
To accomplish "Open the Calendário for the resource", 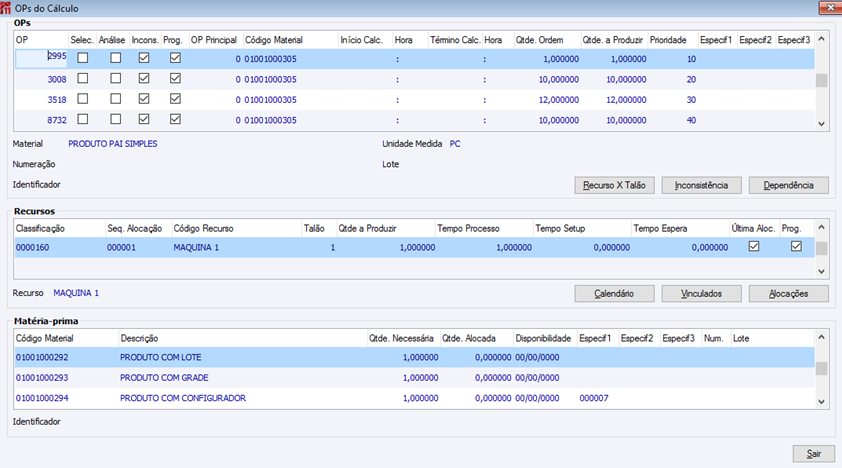I will point(614,294).
